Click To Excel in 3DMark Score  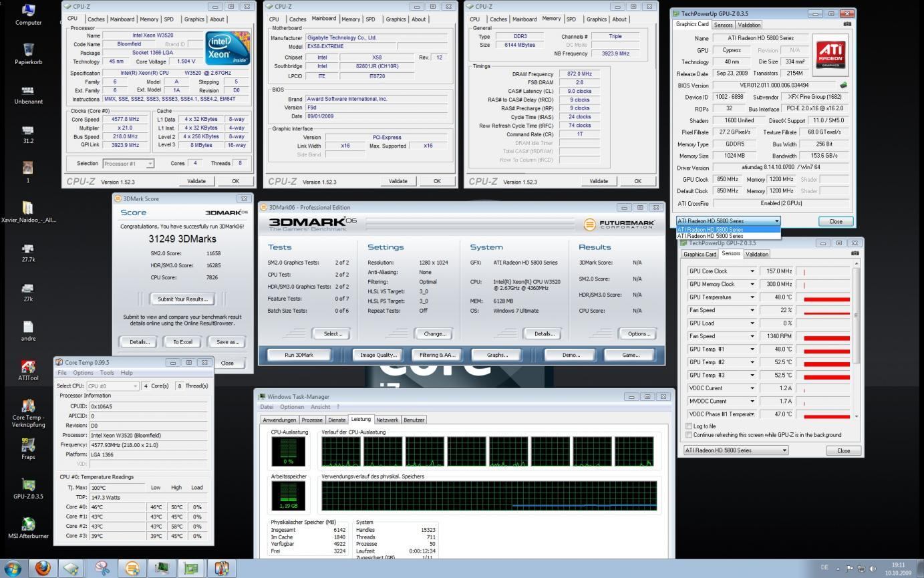(182, 341)
